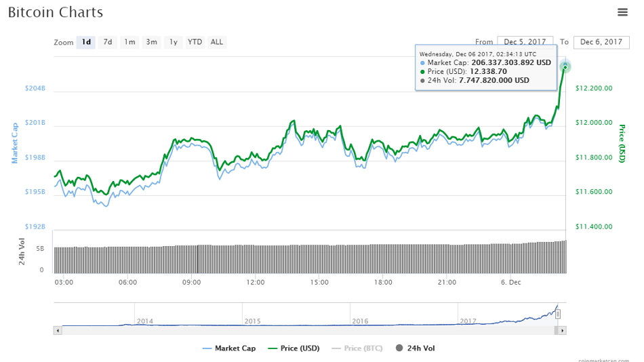The image size is (644, 362).
Task: Click the 03:00 time axis label
Action: click(64, 282)
